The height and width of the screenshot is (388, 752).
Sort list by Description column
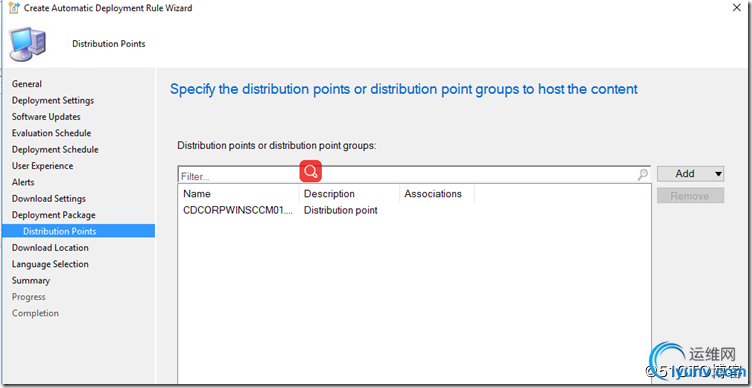coord(350,194)
